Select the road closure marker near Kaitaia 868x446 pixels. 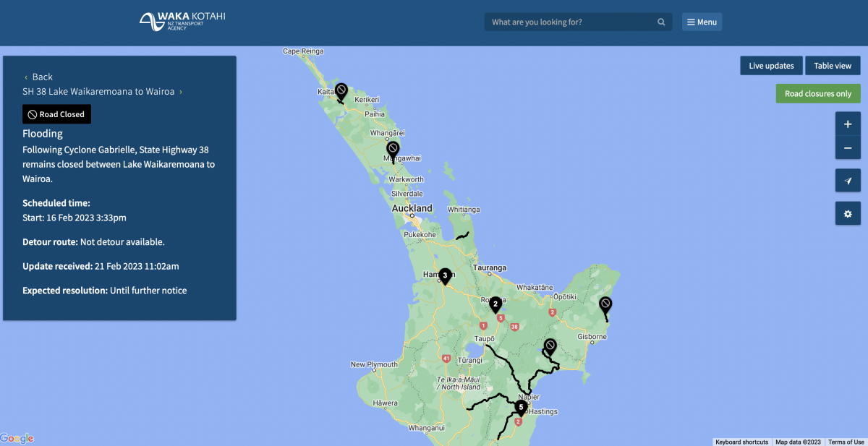tap(341, 92)
